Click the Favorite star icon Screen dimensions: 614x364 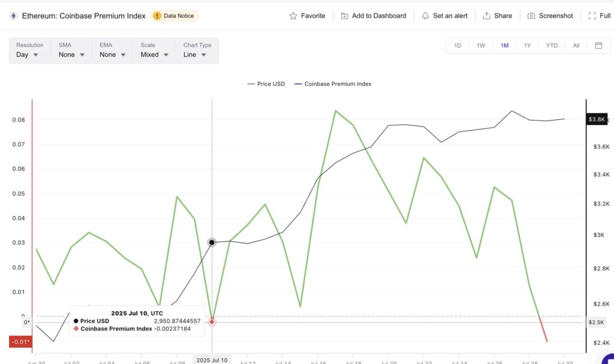click(293, 16)
